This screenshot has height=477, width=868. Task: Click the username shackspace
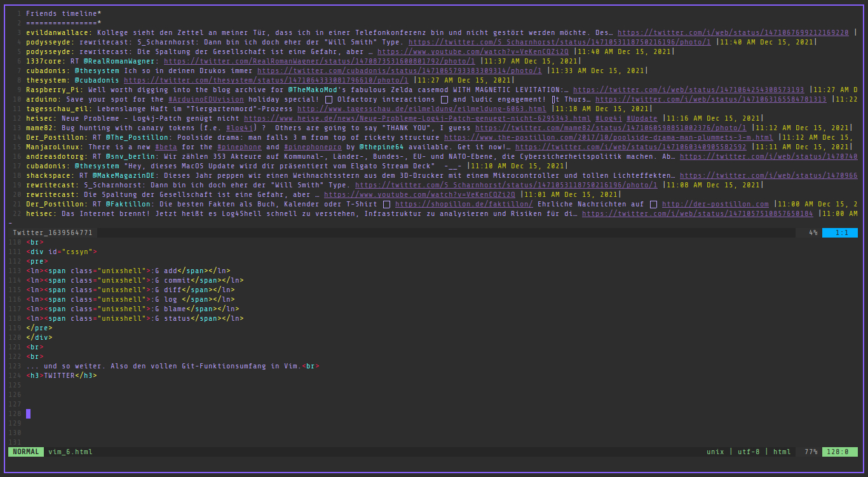click(48, 175)
